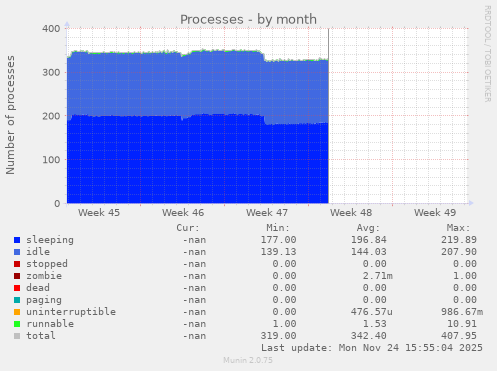Click the 'Week 47' axis label
Viewport: 497px width, 371px height.
pyautogui.click(x=267, y=213)
